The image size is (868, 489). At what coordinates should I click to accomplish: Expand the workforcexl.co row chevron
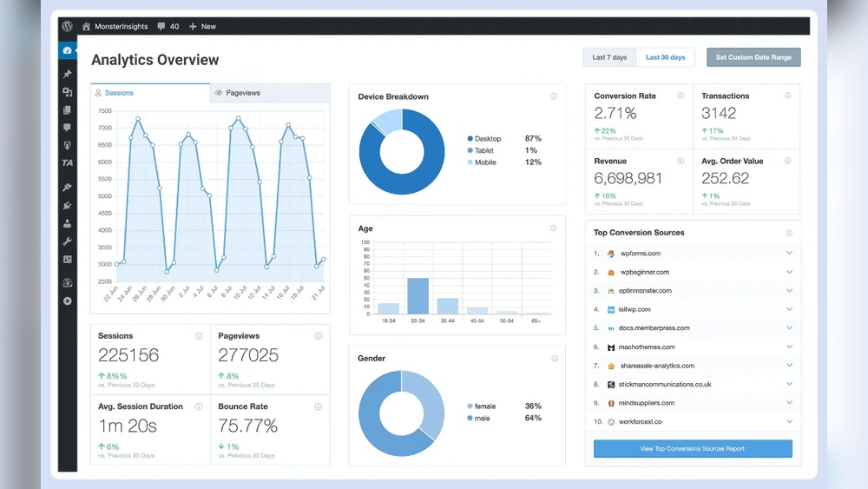789,422
